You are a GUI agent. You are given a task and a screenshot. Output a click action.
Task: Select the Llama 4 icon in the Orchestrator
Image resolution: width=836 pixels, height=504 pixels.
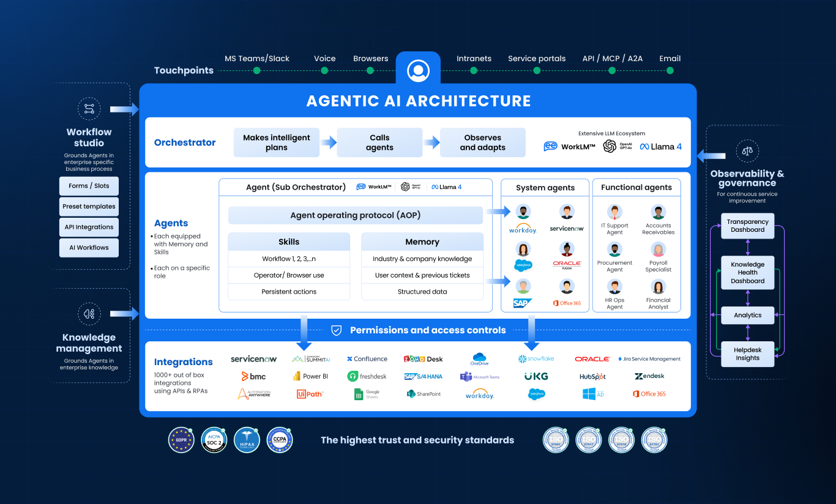point(660,146)
